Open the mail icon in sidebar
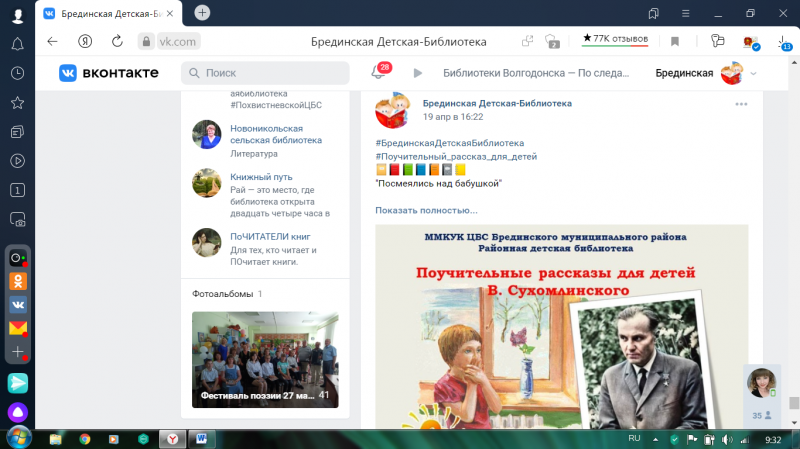800x449 pixels. [x=18, y=328]
